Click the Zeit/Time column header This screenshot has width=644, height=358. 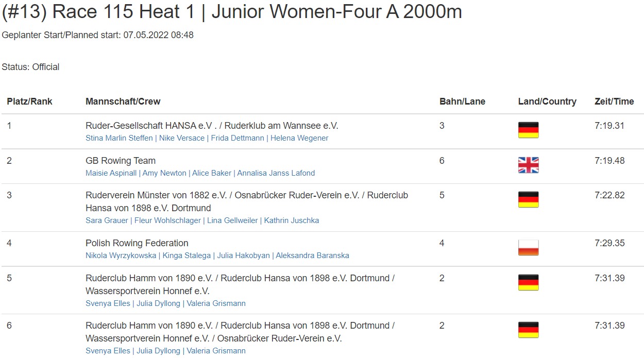click(614, 101)
